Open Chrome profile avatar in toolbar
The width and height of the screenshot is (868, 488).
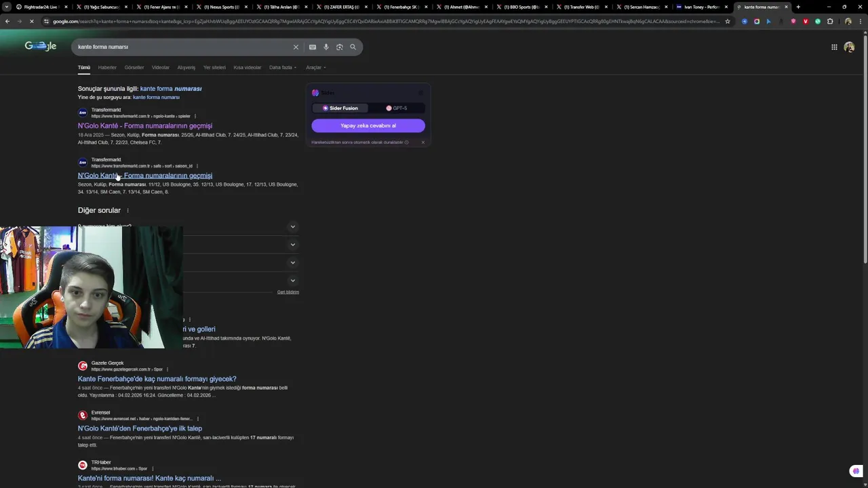coord(848,21)
